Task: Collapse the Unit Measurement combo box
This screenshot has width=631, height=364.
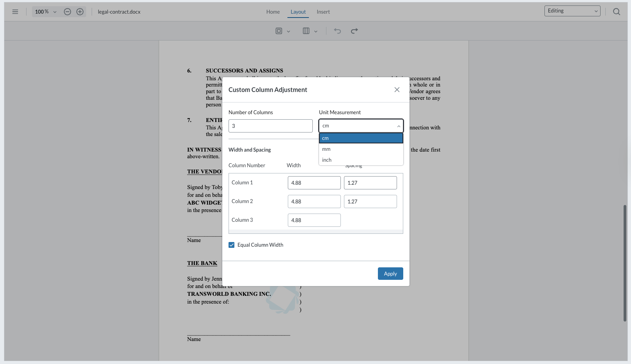Action: coord(361,126)
